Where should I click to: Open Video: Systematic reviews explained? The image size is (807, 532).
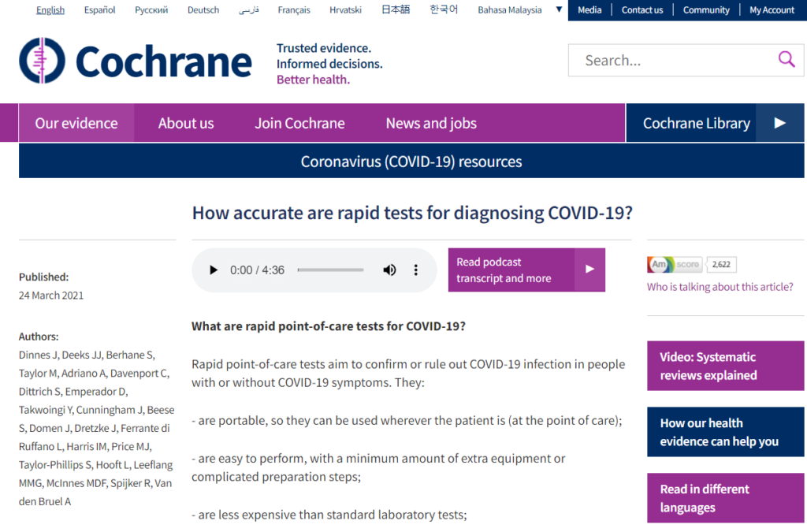[725, 366]
